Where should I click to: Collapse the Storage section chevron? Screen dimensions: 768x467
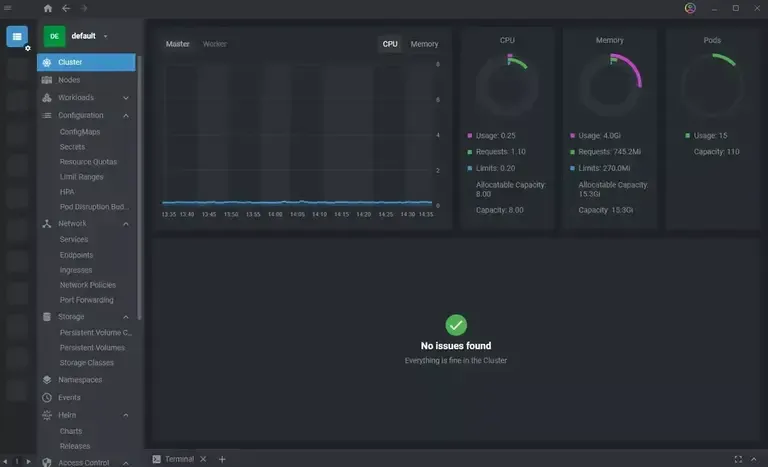point(126,317)
